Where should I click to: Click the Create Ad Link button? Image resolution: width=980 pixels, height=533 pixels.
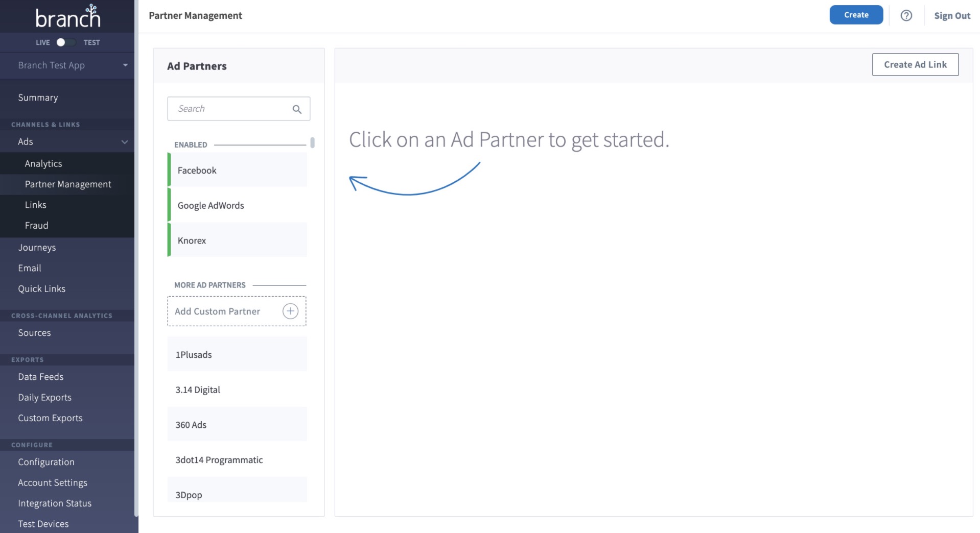[x=915, y=64]
